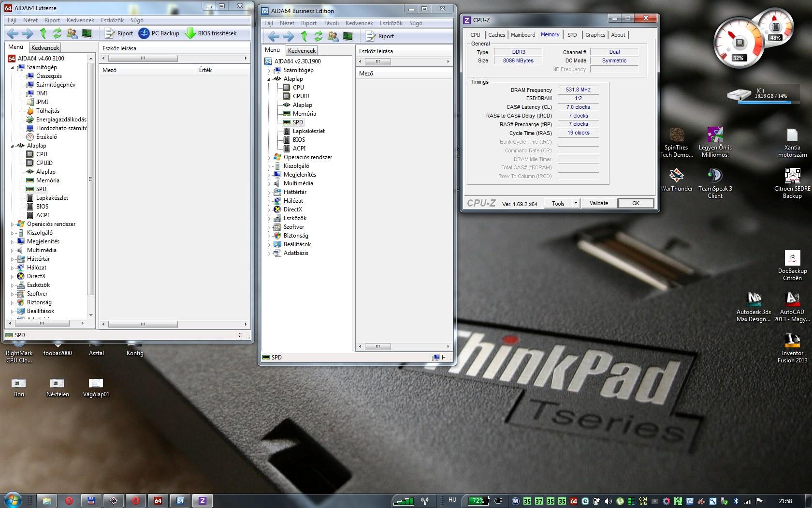The image size is (812, 508).
Task: Expand DirectX in AIDA64 Business tree
Action: 269,210
